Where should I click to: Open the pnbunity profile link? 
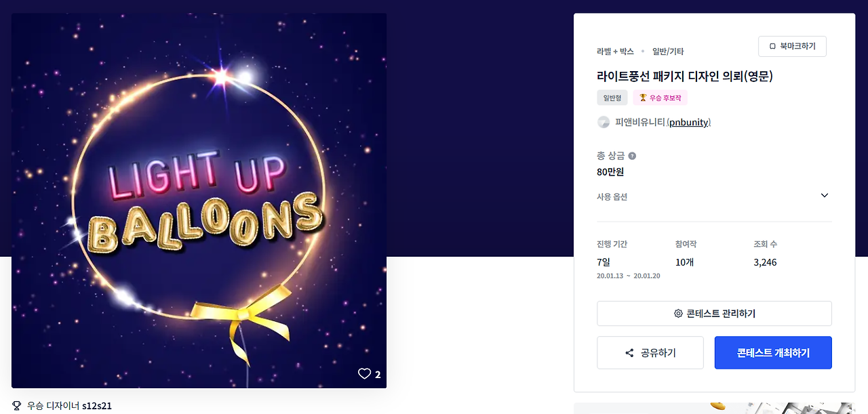[x=689, y=123]
